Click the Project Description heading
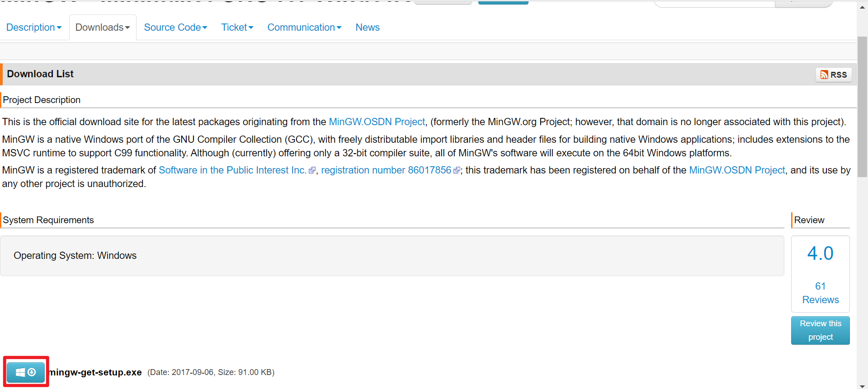Screen dimensions: 868x389 (42, 100)
